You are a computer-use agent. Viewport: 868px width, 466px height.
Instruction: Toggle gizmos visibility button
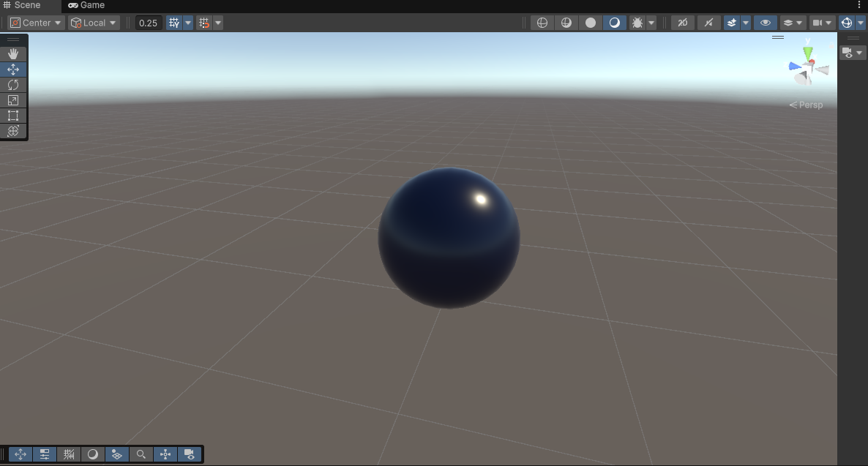pos(847,23)
